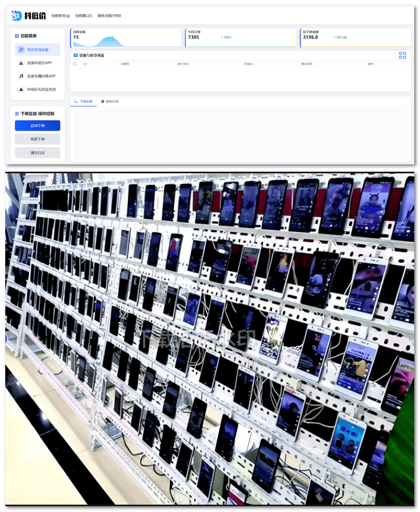Select the 总下单金额 statistics card

(355, 38)
